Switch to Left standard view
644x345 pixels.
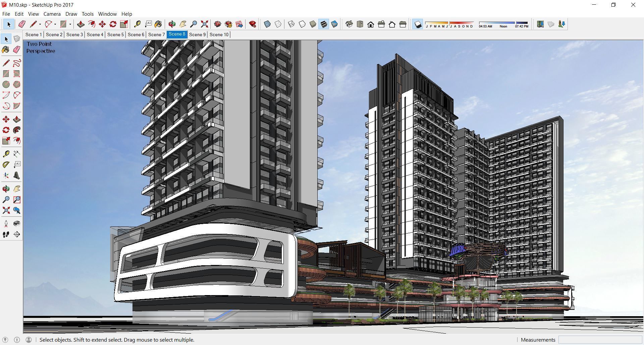[403, 24]
